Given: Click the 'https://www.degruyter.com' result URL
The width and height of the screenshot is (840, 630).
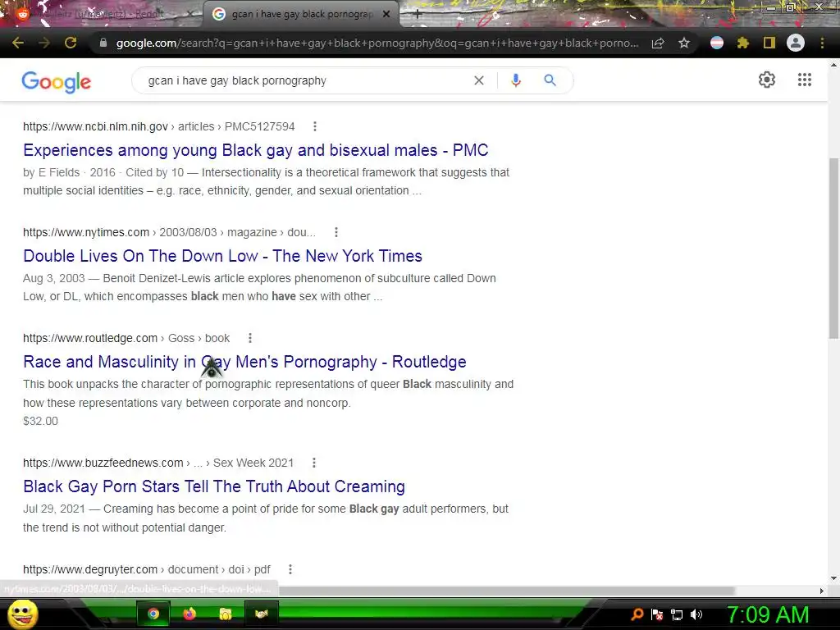Looking at the screenshot, I should tap(90, 569).
